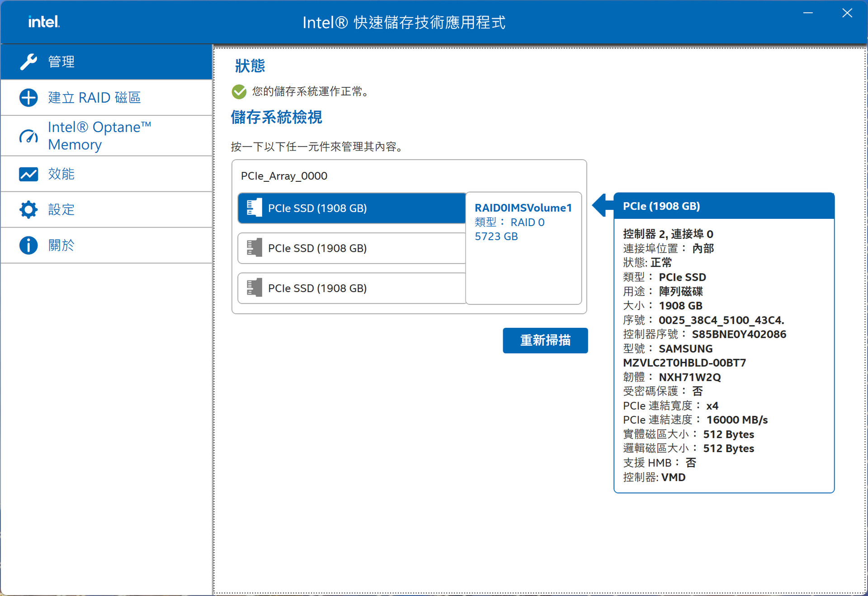Image resolution: width=868 pixels, height=596 pixels.
Task: Click the PCIe 連結寬度： x4 line
Action: tap(670, 406)
